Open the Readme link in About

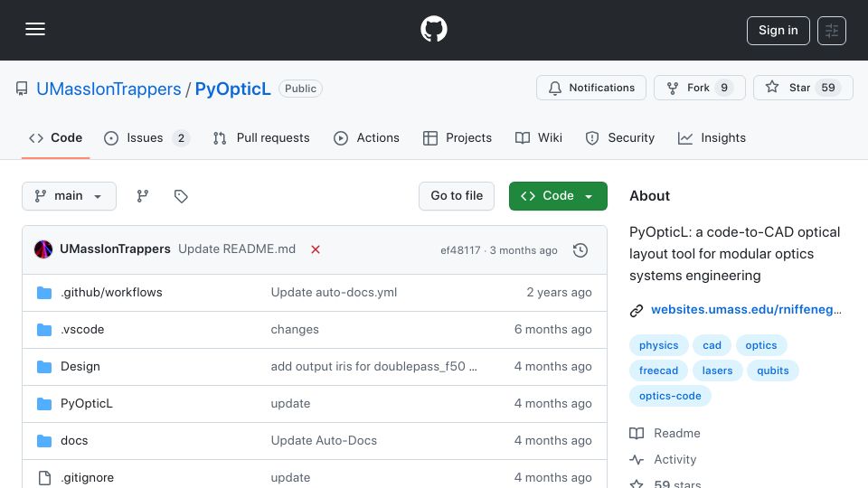665,433
